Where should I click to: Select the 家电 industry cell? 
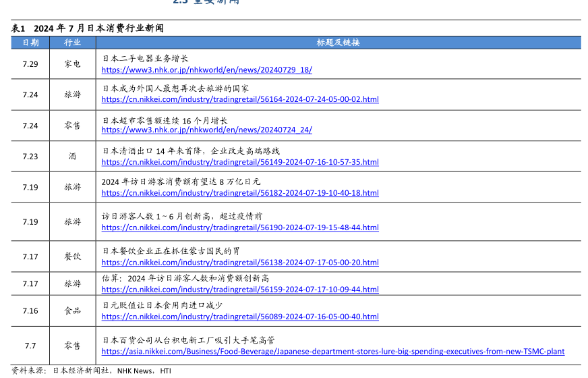point(72,64)
